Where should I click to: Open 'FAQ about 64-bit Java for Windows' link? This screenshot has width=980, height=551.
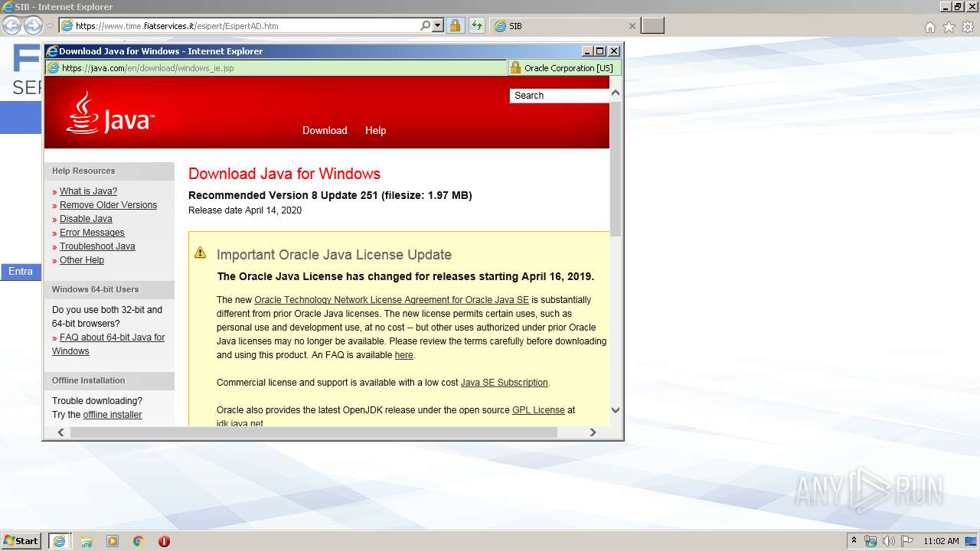pyautogui.click(x=109, y=344)
